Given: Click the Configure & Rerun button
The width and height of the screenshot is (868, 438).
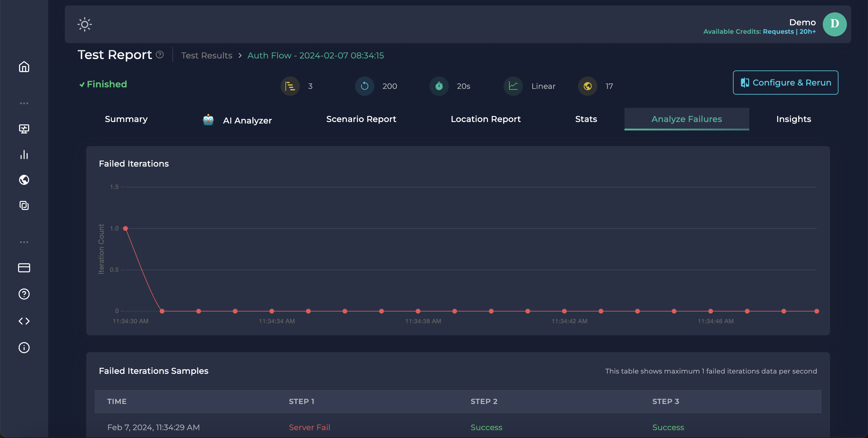Looking at the screenshot, I should pyautogui.click(x=785, y=83).
